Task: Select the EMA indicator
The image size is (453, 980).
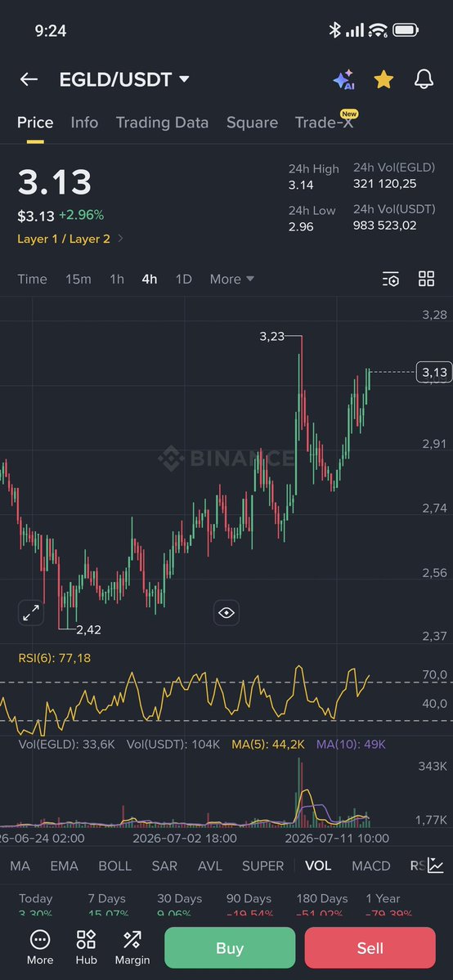Action: click(65, 866)
